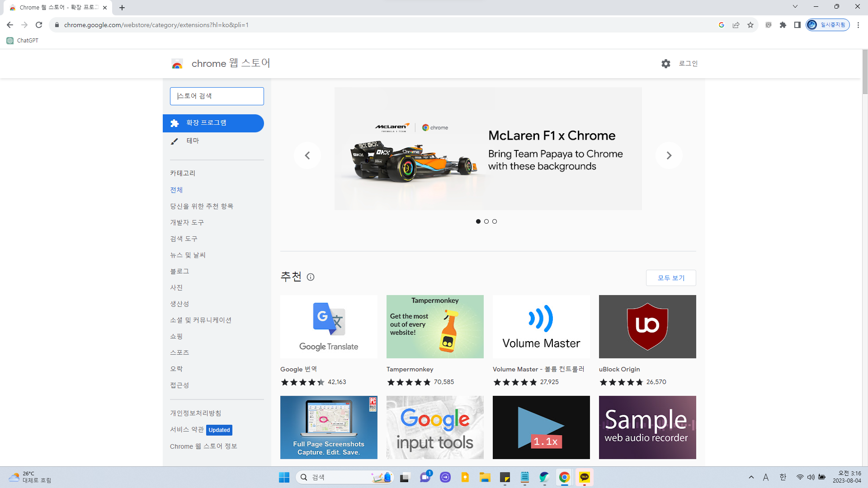Viewport: 868px width, 488px height.
Task: Open KakaoTalk from the taskbar
Action: tap(585, 477)
